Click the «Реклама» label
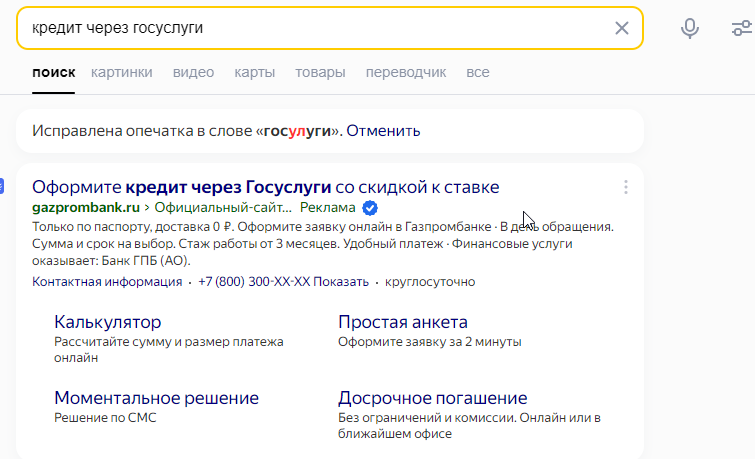The image size is (755, 459). 327,208
